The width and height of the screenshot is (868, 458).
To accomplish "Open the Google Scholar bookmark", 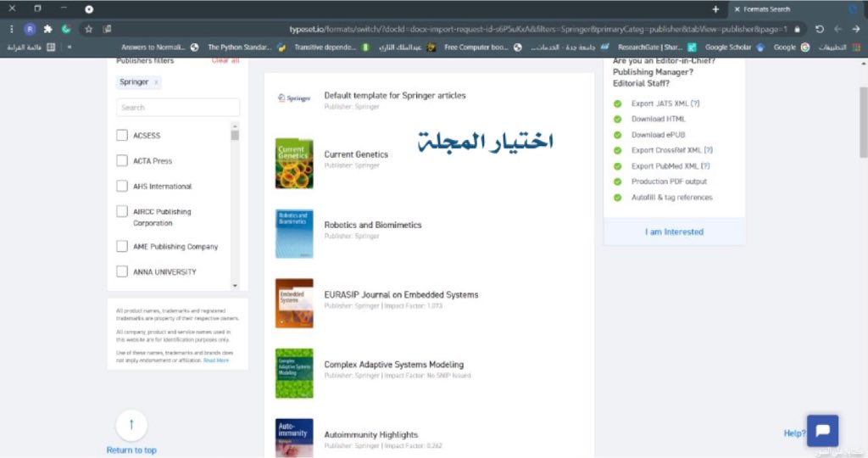I will pos(735,47).
